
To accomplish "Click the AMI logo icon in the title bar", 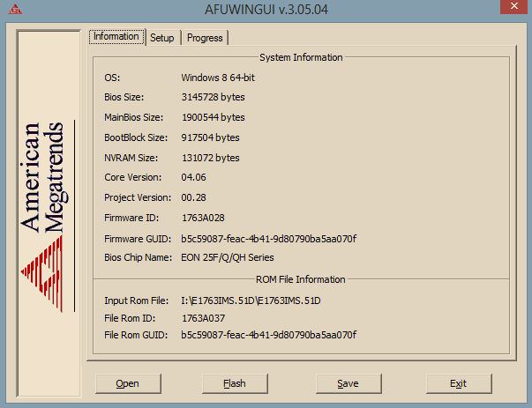I will [15, 9].
